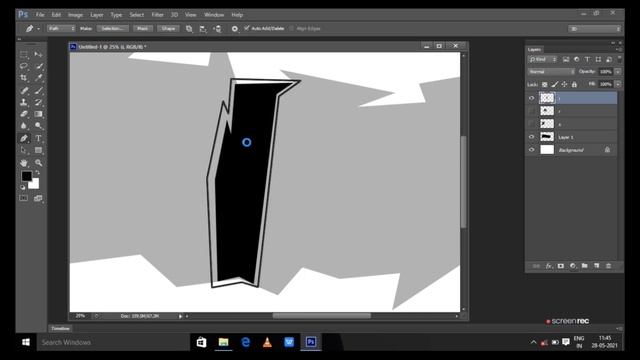Open the pen options gear menu
The height and width of the screenshot is (360, 640).
[235, 29]
